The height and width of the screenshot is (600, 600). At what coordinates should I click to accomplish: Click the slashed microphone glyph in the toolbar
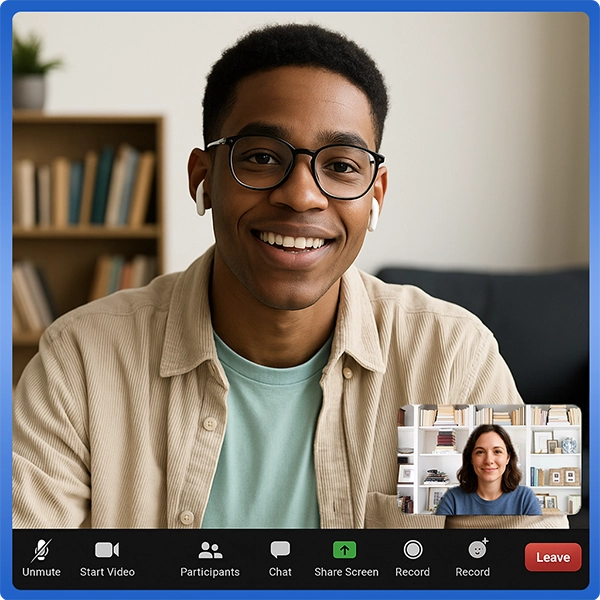tap(41, 550)
